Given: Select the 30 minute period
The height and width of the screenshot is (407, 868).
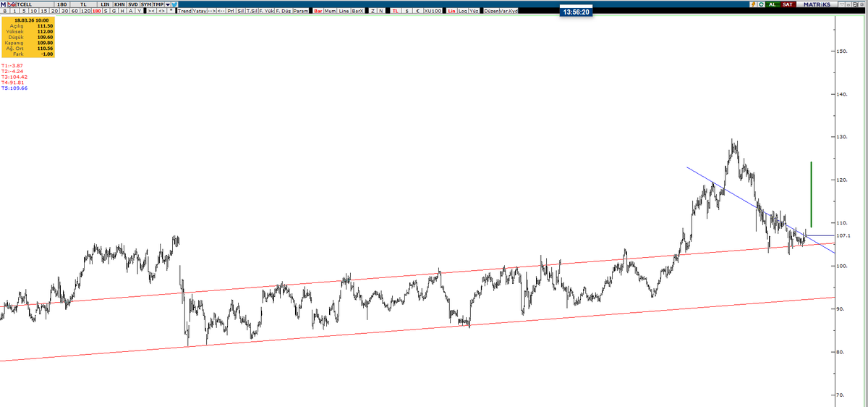Looking at the screenshot, I should coord(64,12).
